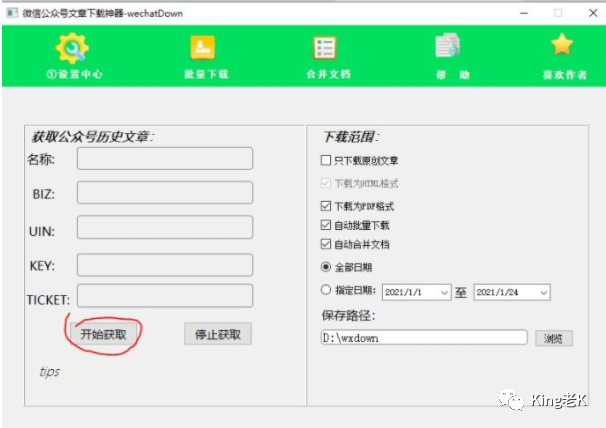The height and width of the screenshot is (428, 606).
Task: Click the tips text label
Action: (50, 372)
